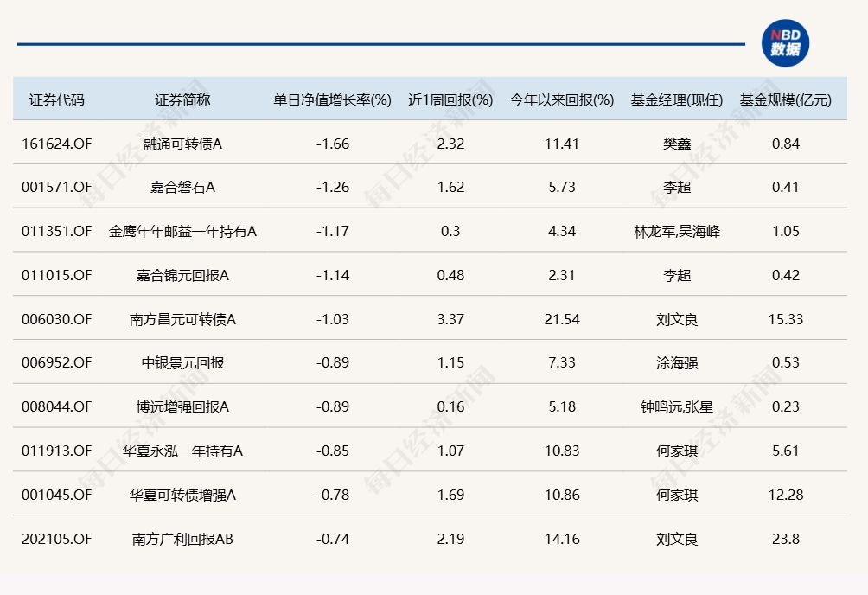Image resolution: width=868 pixels, height=595 pixels.
Task: Select fund code 001571.OF
Action: coord(56,187)
